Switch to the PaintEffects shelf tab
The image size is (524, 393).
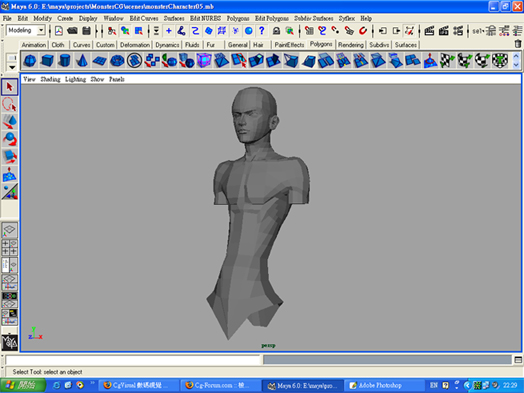289,45
